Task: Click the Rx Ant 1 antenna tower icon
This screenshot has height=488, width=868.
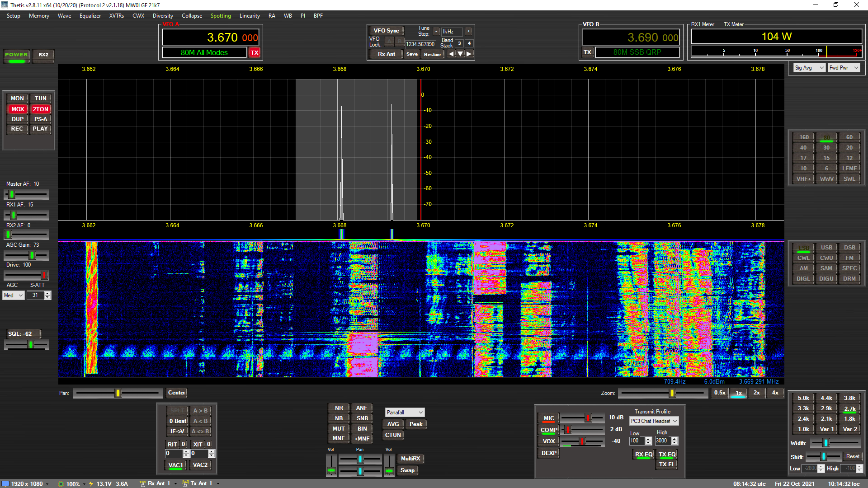Action: pos(143,483)
